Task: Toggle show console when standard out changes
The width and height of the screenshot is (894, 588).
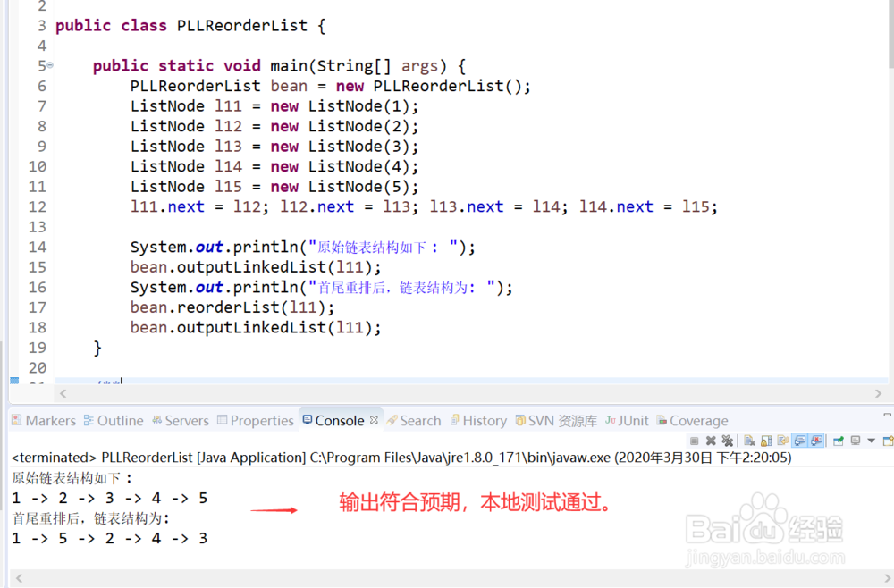Action: point(800,441)
